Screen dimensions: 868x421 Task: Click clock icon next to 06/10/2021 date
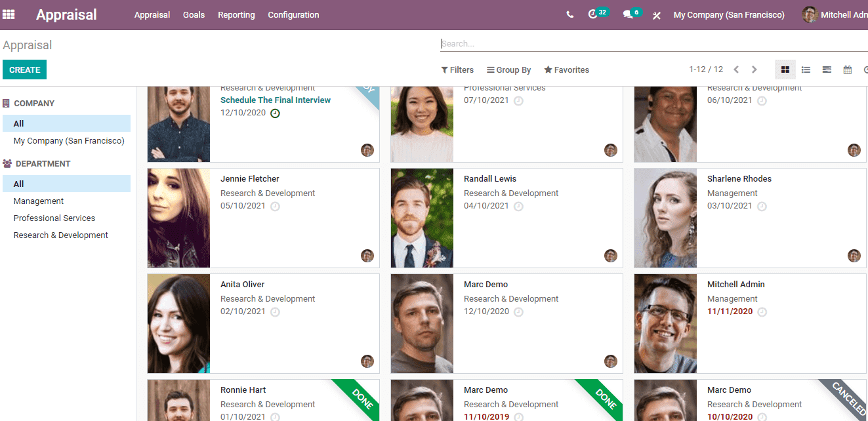click(x=762, y=101)
